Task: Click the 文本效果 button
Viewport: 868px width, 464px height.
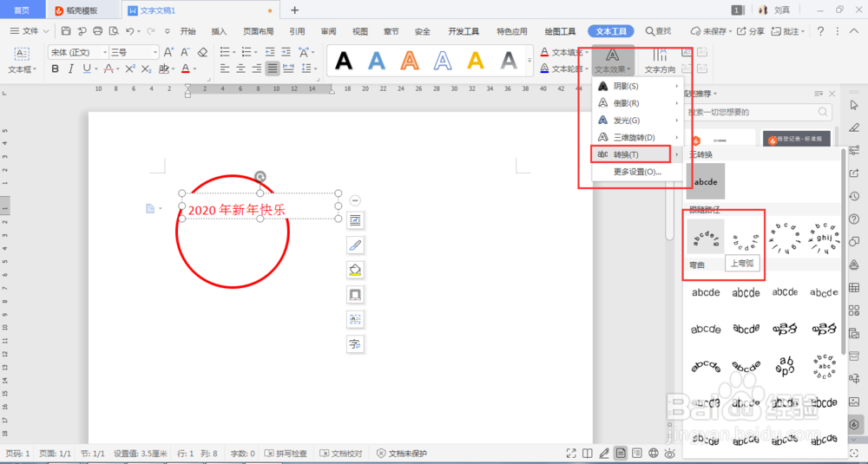Action: point(613,61)
